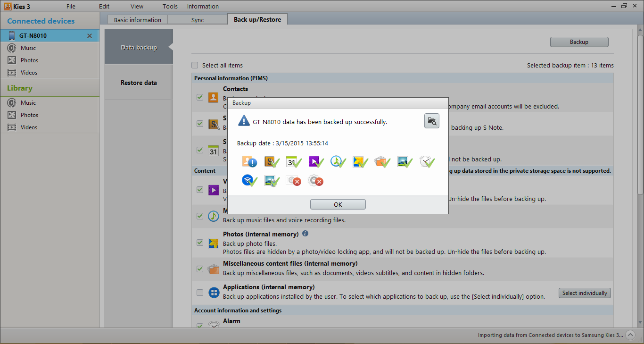Viewport: 644px width, 344px height.
Task: Uncheck the Photos (internal memory) checkbox
Action: pyautogui.click(x=200, y=243)
